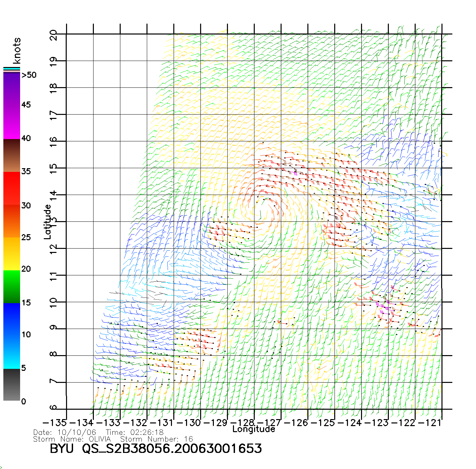Click the gray 0–5 knots colorbar segment
Viewport: 476px width, 469px height.
(12, 385)
